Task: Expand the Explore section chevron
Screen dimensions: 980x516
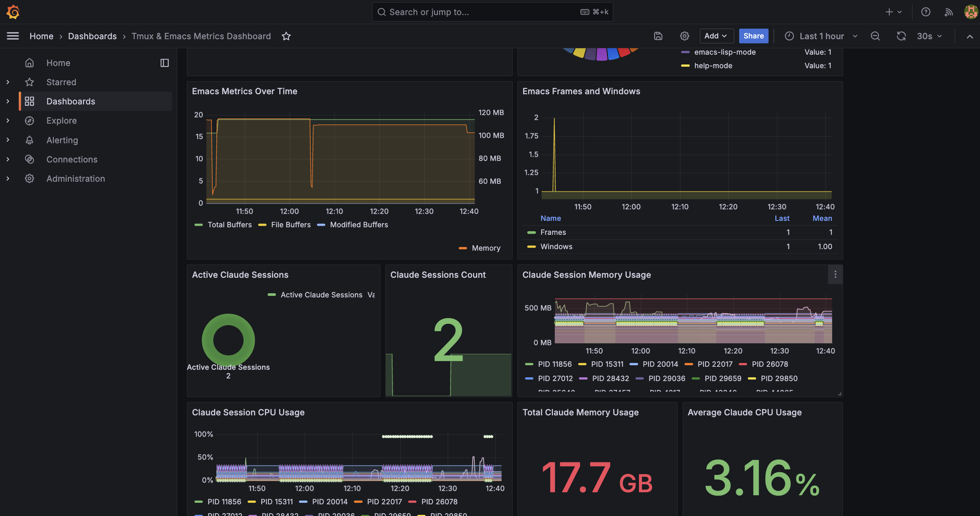Action: click(8, 121)
